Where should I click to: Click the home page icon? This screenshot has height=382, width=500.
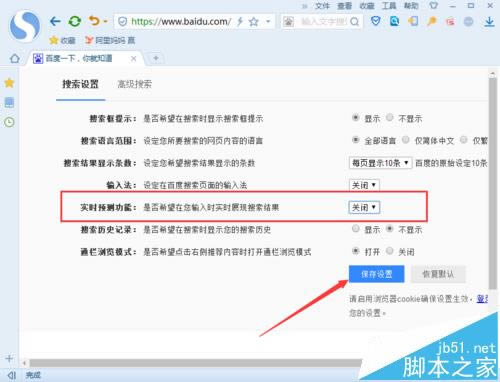click(15, 58)
